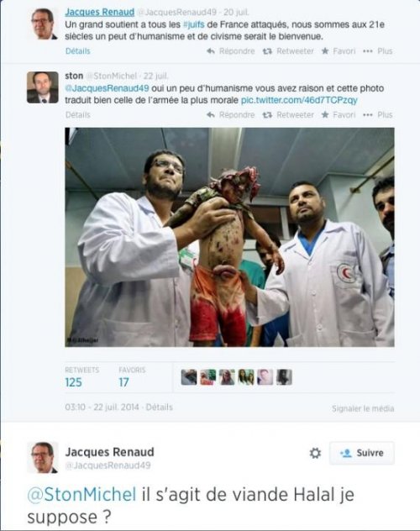Open the pic.twitter.com/46d7TCPzqy link

pos(299,100)
